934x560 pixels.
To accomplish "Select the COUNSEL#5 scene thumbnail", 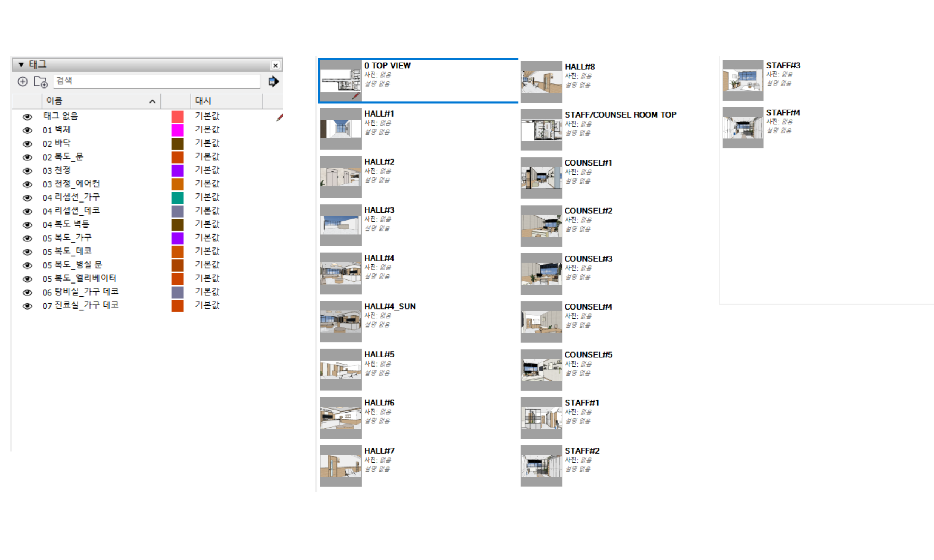I will (x=542, y=370).
